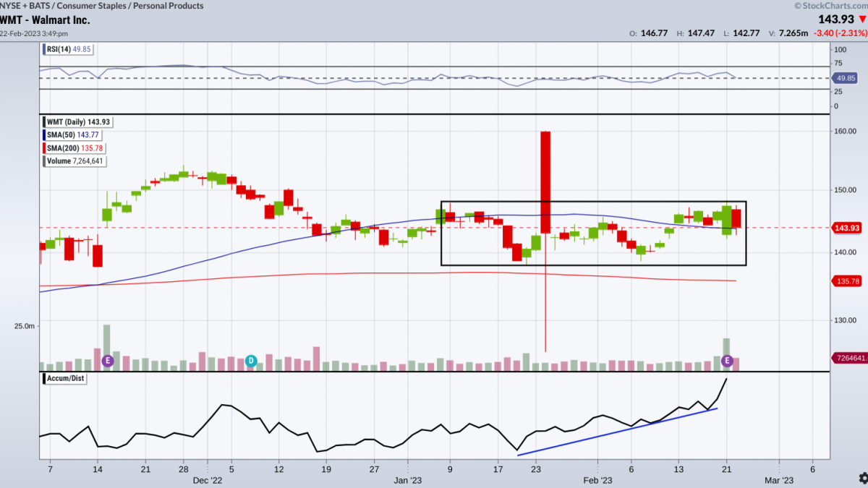Click the blue color swatch next to SMA(50)
Viewport: 868px width, 488px height.
[x=43, y=135]
